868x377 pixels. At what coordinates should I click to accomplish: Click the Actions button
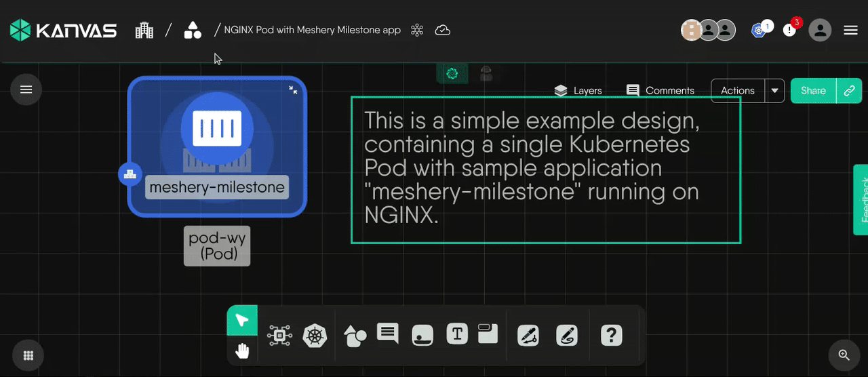point(738,91)
